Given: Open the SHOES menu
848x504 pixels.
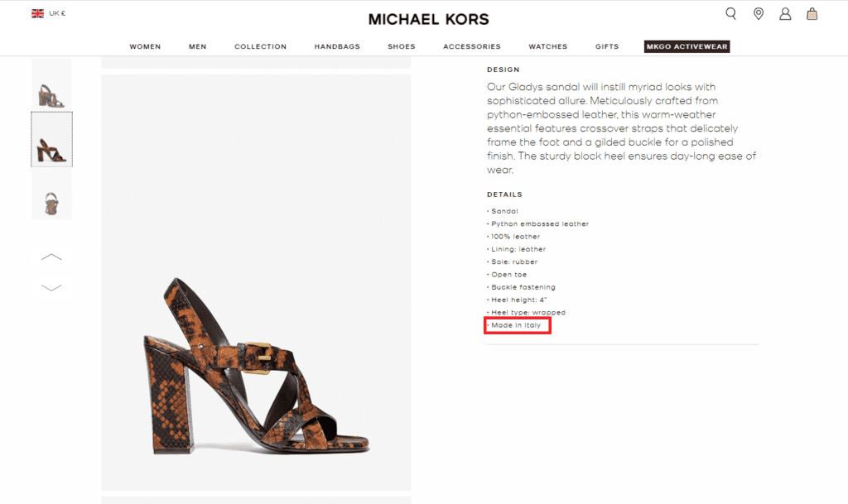Looking at the screenshot, I should pyautogui.click(x=402, y=46).
